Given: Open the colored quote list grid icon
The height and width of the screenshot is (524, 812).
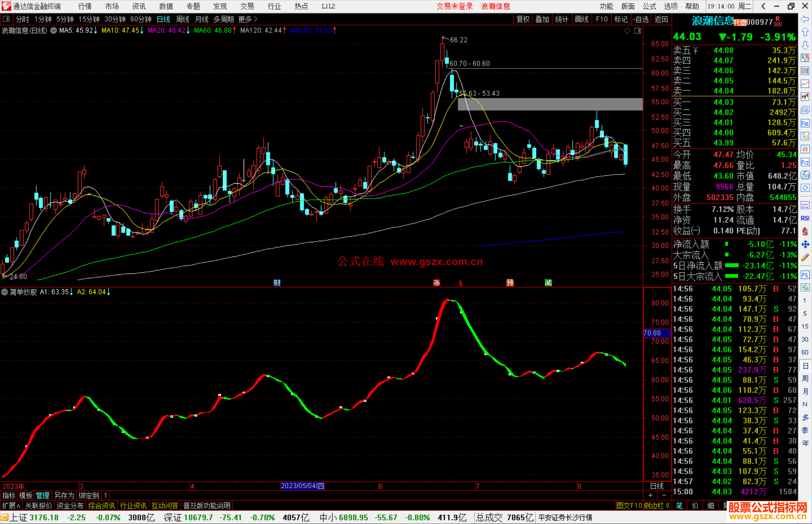Looking at the screenshot, I should coord(805,71).
